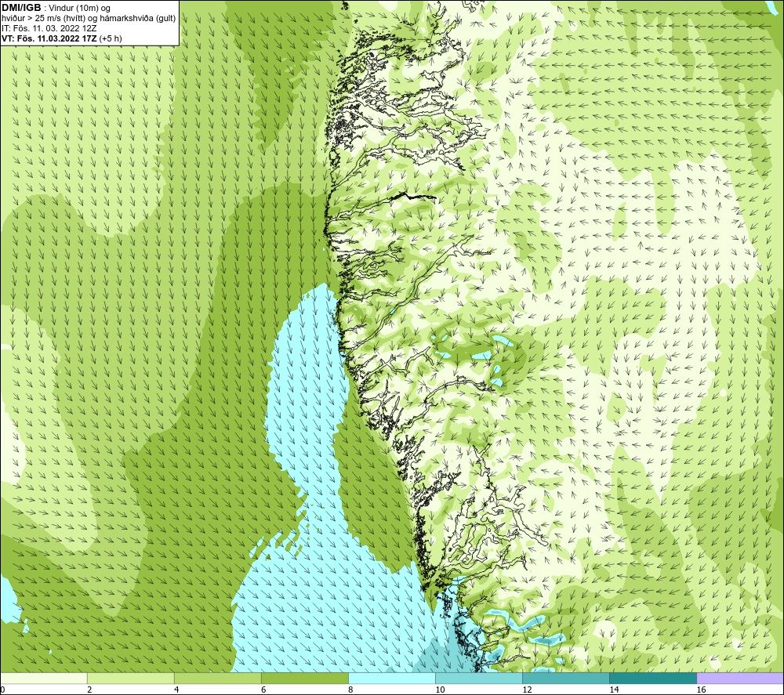
Task: Click the legend value label '14'
Action: [x=614, y=690]
